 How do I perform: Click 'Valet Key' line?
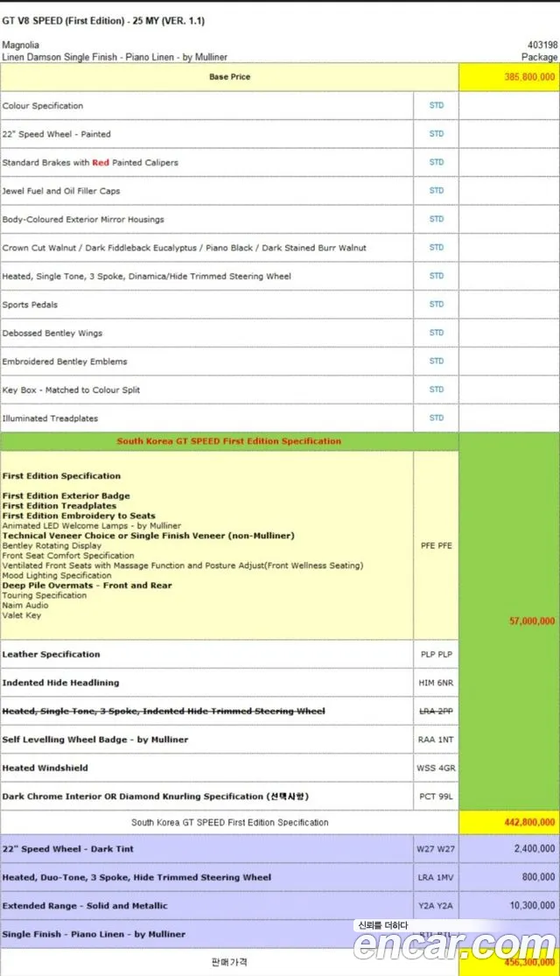[x=21, y=615]
